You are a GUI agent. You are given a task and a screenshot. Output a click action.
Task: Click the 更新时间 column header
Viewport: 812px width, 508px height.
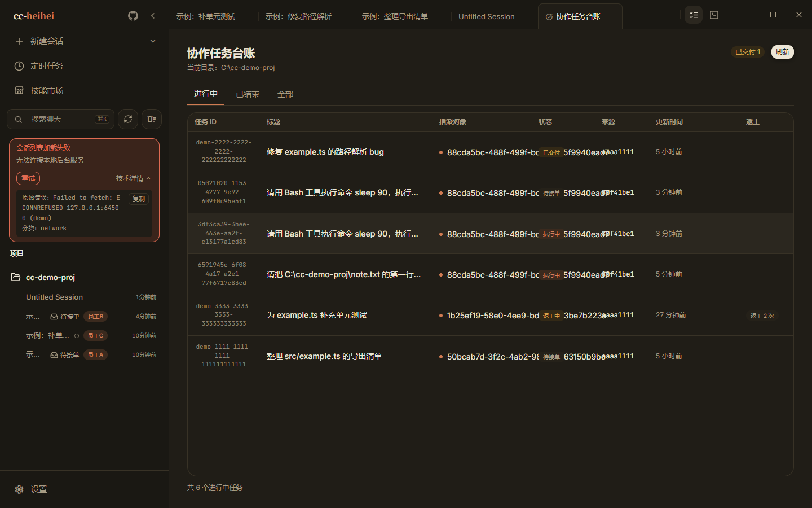[669, 122]
